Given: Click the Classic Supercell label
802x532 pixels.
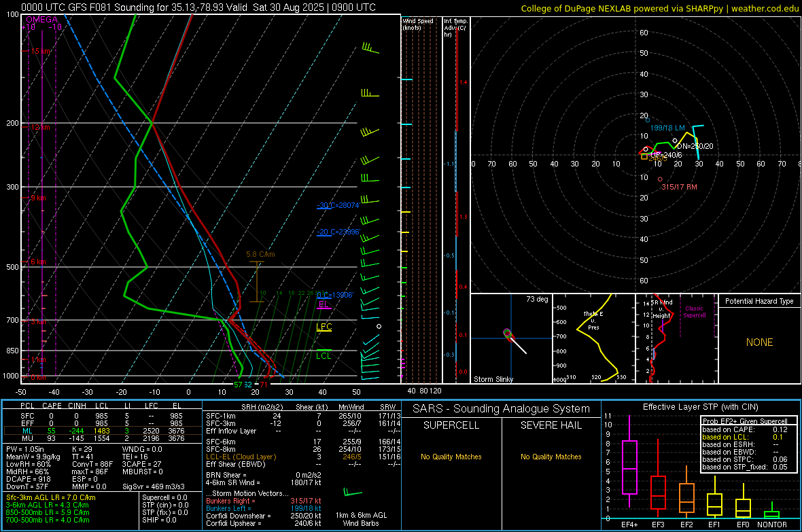Looking at the screenshot, I should pos(694,312).
